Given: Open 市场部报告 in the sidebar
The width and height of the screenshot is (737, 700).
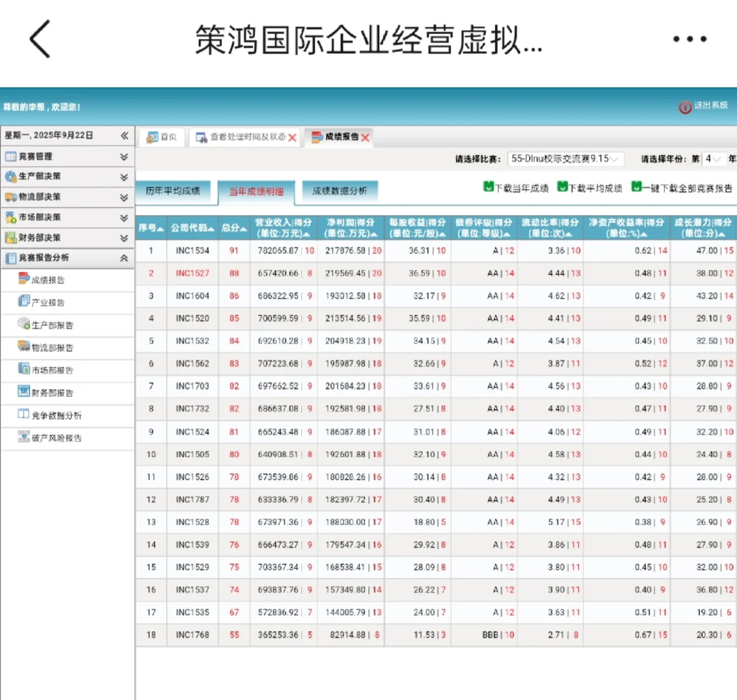Looking at the screenshot, I should click(52, 371).
